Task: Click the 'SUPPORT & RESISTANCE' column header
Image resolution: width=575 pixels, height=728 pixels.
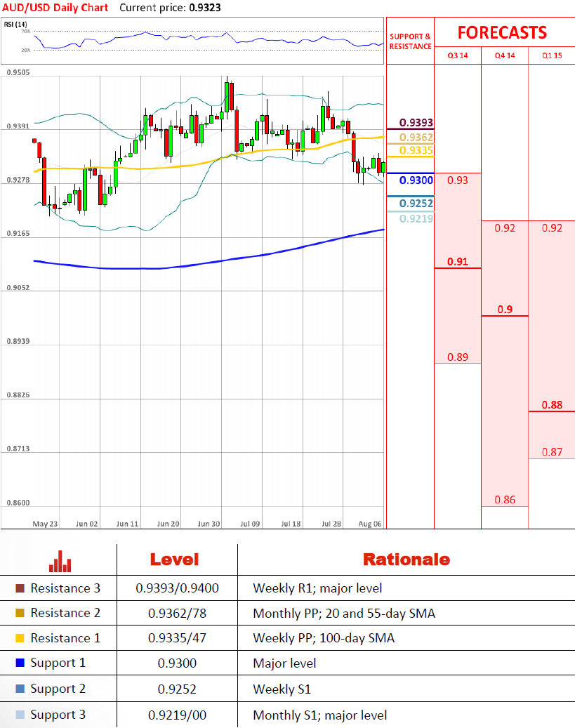Action: [x=410, y=41]
